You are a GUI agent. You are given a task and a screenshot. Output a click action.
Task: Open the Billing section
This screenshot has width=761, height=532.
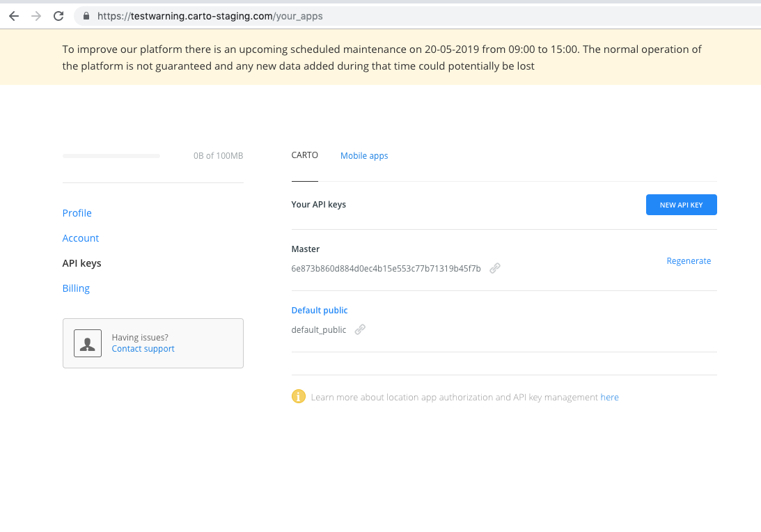tap(76, 288)
